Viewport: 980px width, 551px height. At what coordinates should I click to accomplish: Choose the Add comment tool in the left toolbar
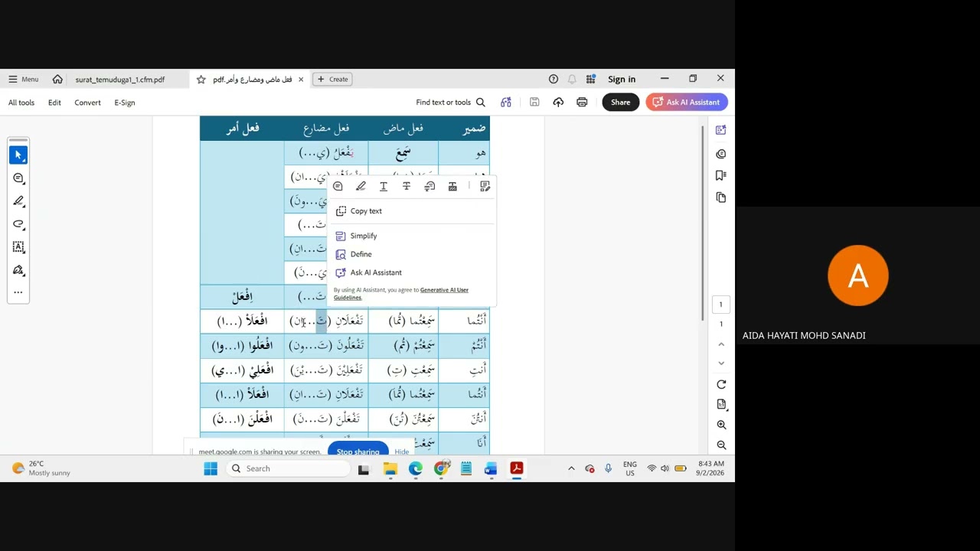(x=18, y=178)
